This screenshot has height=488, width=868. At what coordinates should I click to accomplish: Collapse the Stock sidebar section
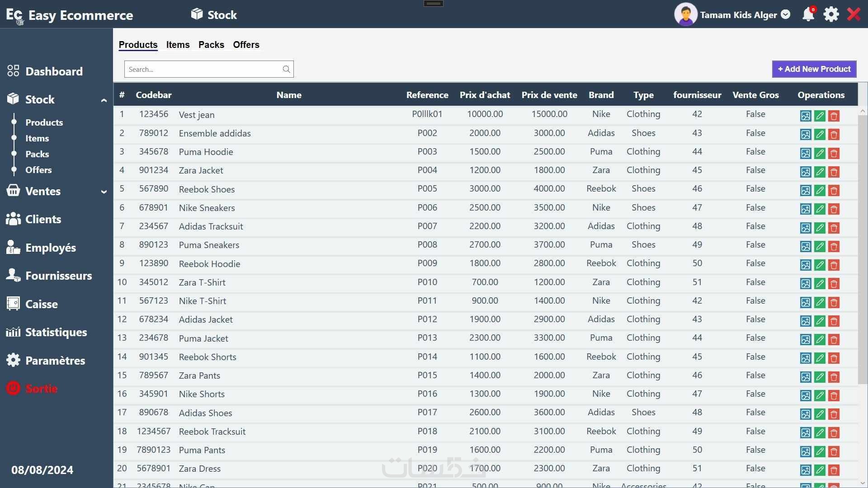104,100
